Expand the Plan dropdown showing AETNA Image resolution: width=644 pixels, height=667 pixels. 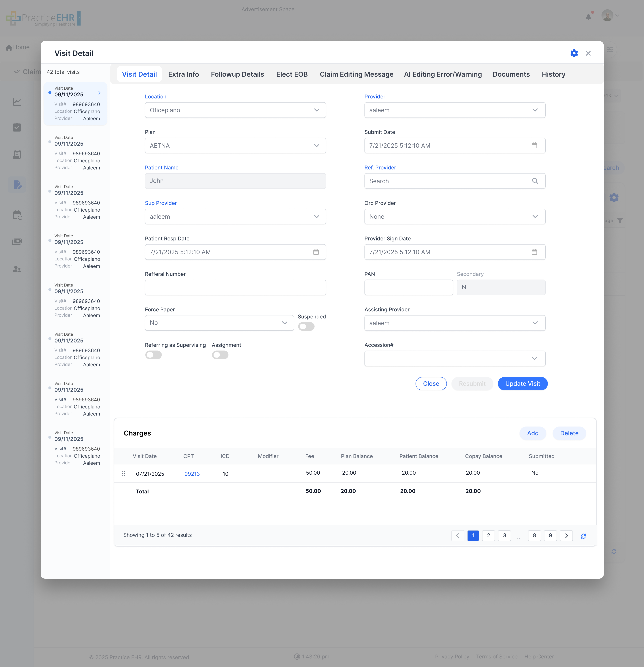(235, 146)
